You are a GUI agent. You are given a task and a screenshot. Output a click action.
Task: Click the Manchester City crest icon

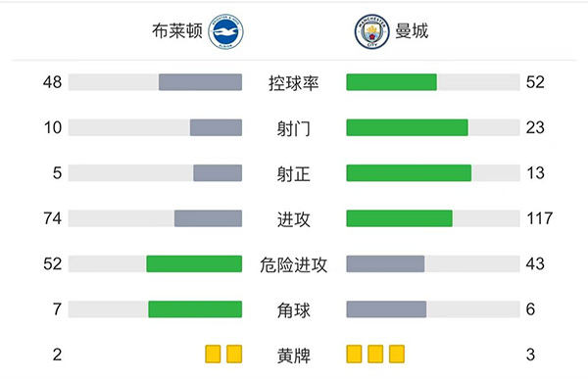[x=371, y=32]
